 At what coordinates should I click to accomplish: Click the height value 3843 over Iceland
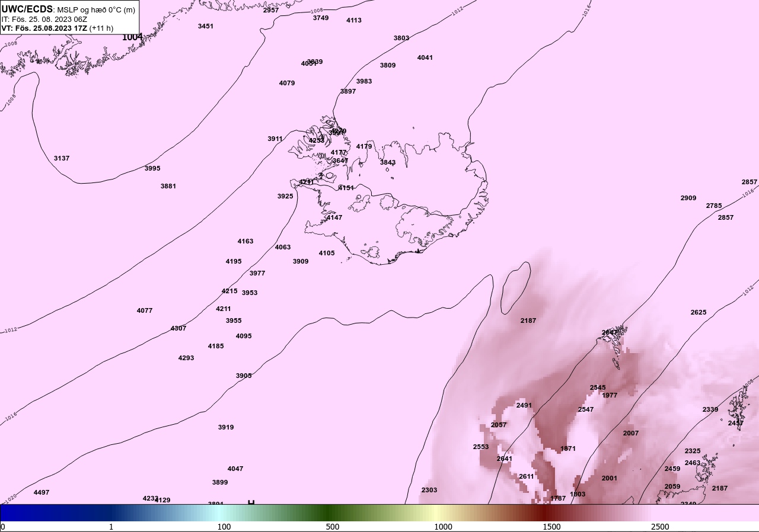[388, 162]
